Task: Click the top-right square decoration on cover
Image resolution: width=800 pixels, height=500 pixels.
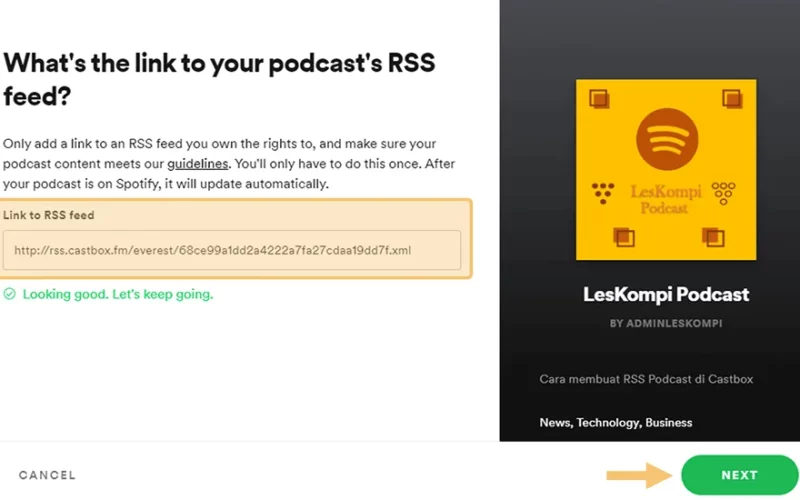Action: pyautogui.click(x=732, y=98)
